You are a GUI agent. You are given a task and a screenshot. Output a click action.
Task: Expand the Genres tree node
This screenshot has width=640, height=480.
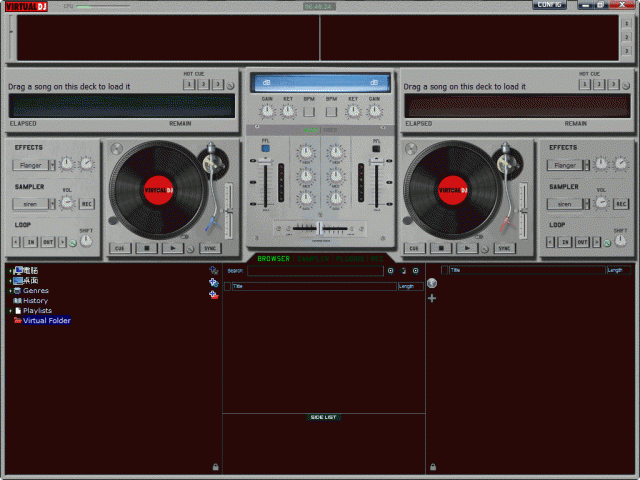point(11,291)
